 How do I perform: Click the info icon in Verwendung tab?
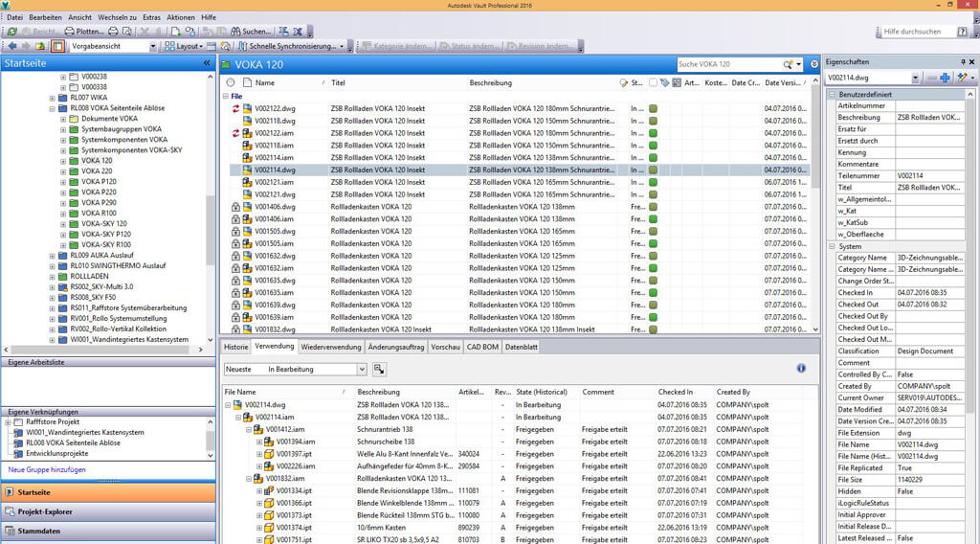click(x=801, y=368)
